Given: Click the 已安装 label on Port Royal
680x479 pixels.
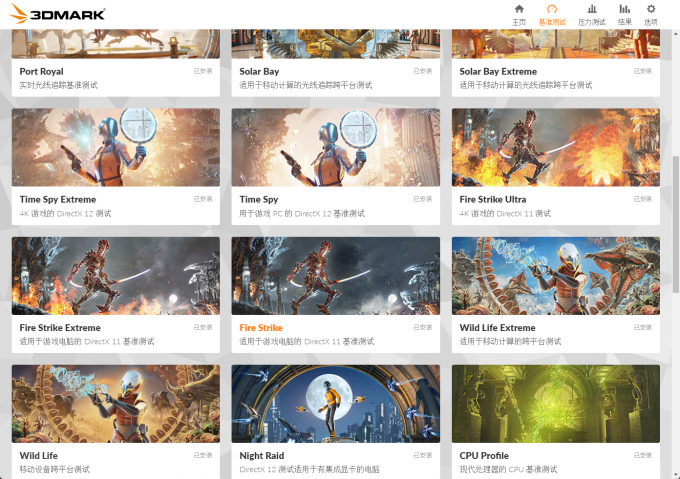Looking at the screenshot, I should [x=203, y=71].
